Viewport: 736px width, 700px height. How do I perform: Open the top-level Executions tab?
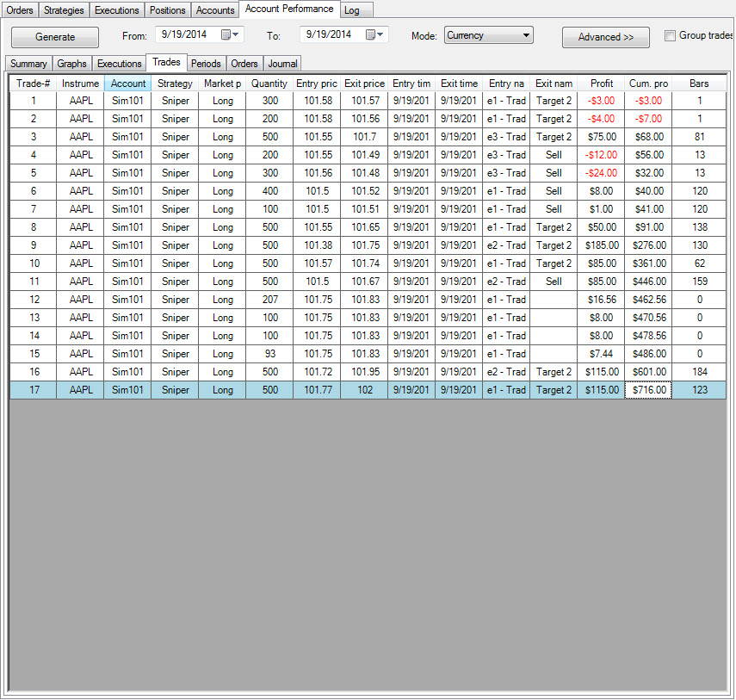[117, 10]
